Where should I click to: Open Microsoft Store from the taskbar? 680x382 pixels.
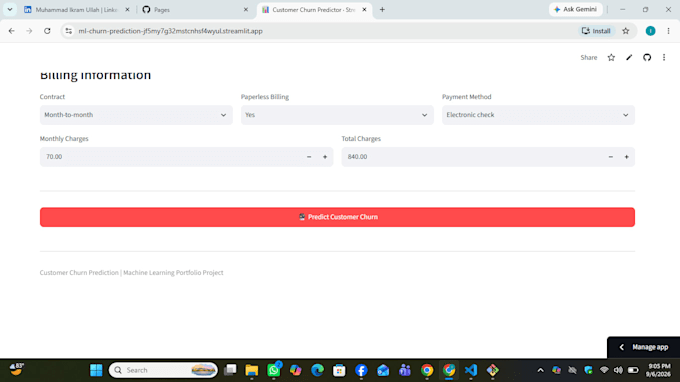[339, 370]
